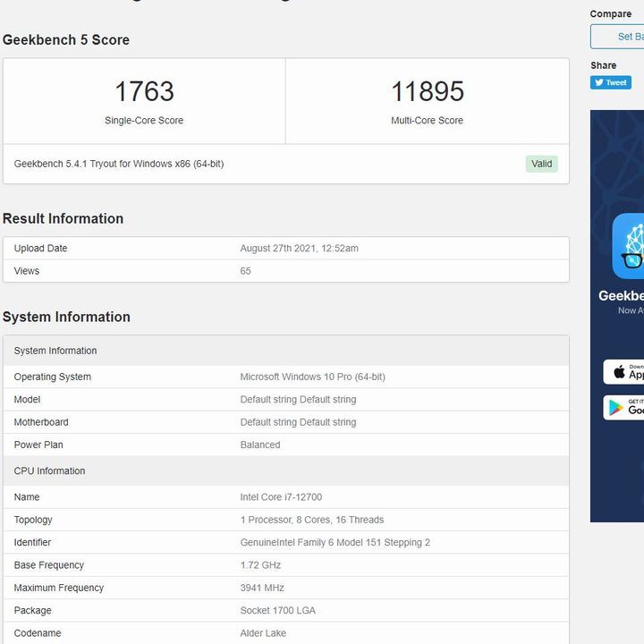The width and height of the screenshot is (644, 644).
Task: Open the Google Play download badge
Action: pyautogui.click(x=623, y=408)
